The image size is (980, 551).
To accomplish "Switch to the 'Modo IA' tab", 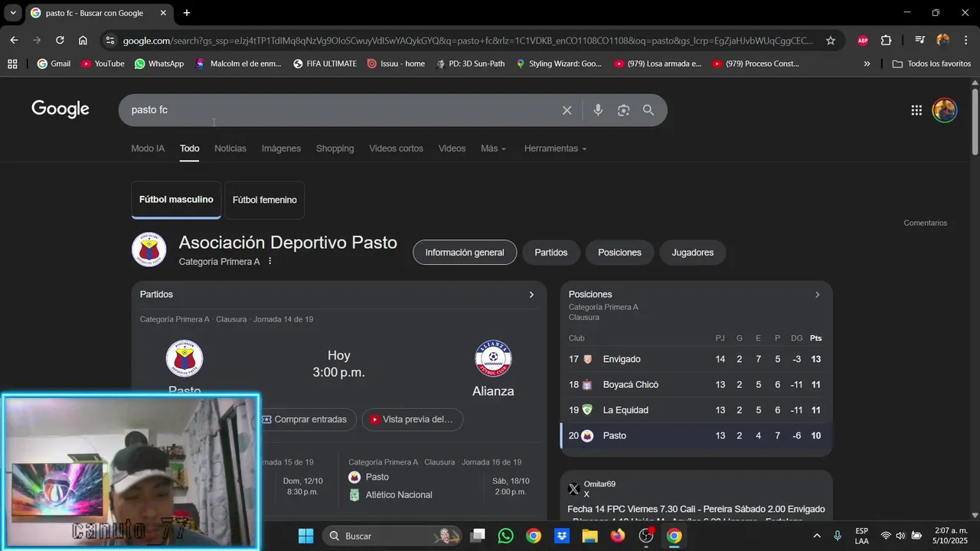I will click(x=148, y=148).
